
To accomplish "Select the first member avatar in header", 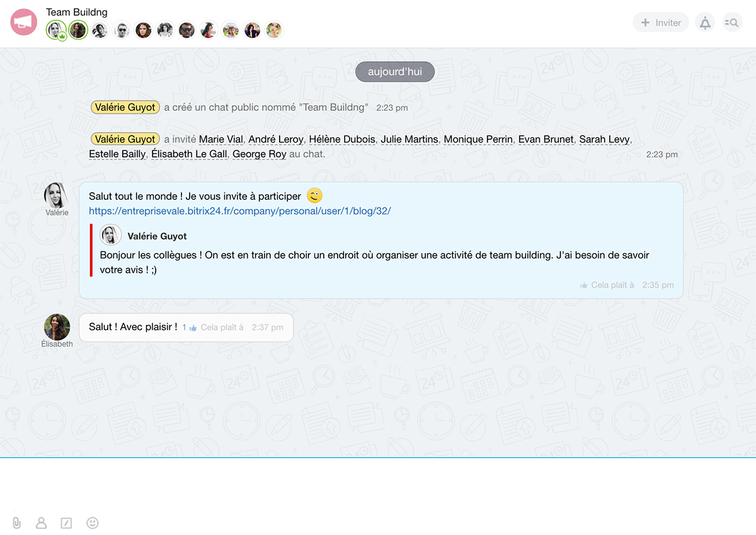I will tap(56, 30).
